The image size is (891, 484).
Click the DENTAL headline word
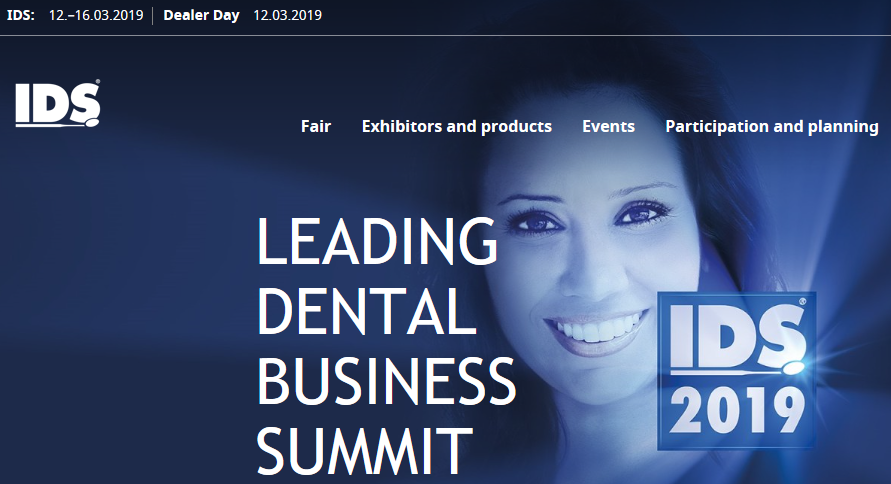click(x=367, y=311)
